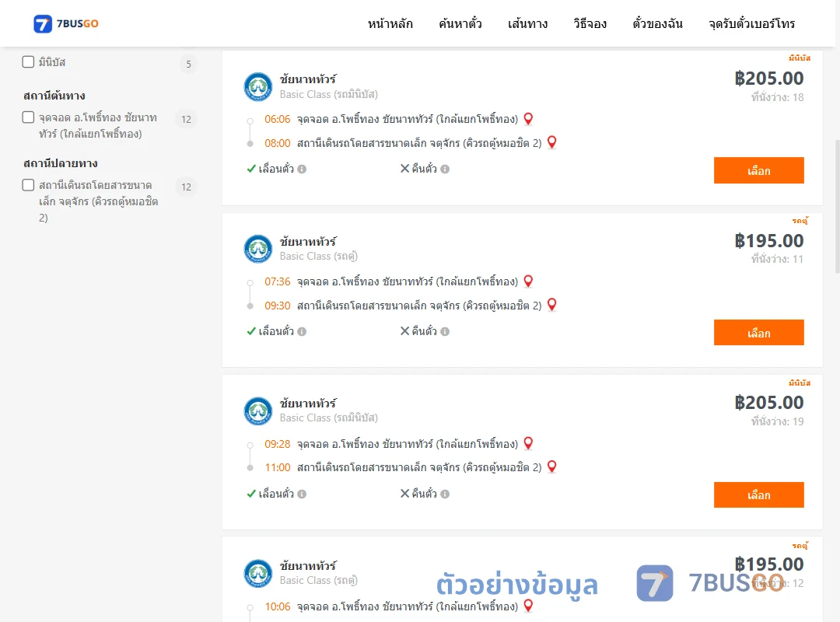Click the 08:00 arrival time
The image size is (840, 622).
[x=278, y=143]
